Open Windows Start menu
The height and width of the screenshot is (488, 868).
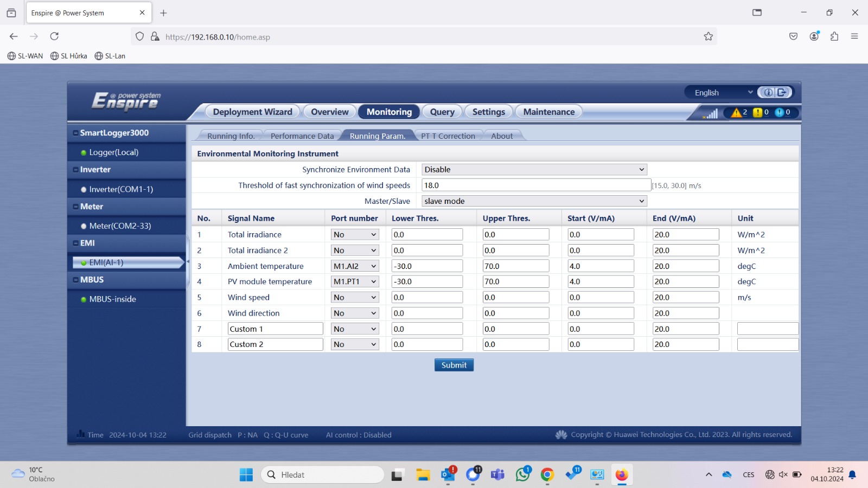point(246,474)
